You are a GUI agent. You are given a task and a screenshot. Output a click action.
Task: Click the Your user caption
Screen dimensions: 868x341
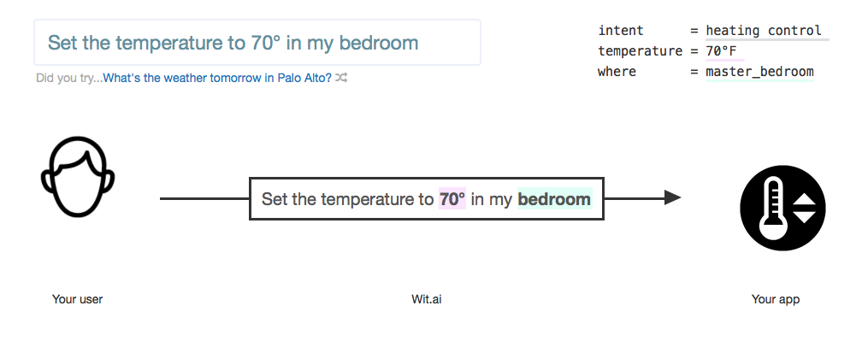78,299
